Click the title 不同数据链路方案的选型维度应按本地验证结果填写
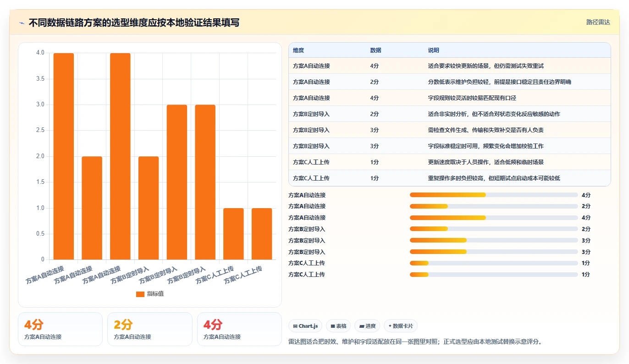Image resolution: width=629 pixels, height=364 pixels. point(134,23)
